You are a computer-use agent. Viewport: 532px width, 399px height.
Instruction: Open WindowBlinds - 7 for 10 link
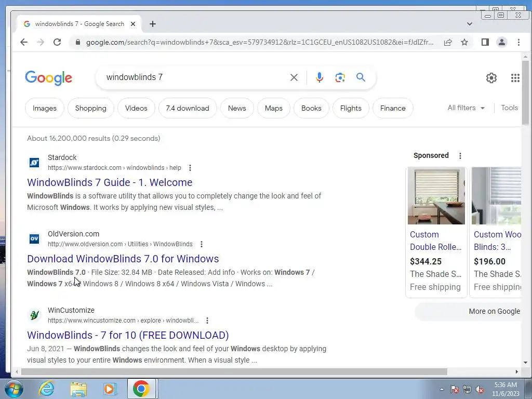click(x=128, y=335)
